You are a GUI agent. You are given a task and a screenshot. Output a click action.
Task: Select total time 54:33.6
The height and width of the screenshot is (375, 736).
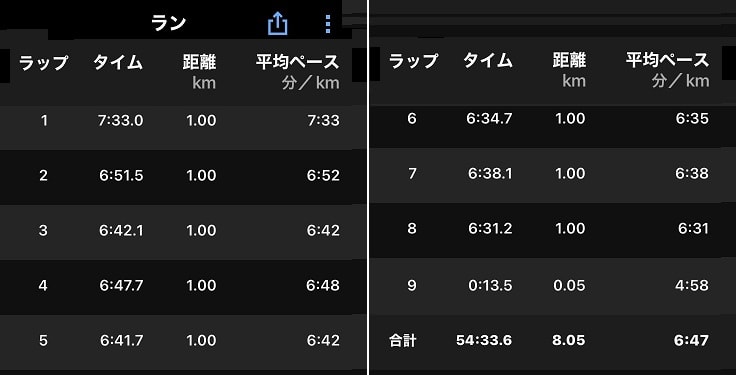[484, 340]
